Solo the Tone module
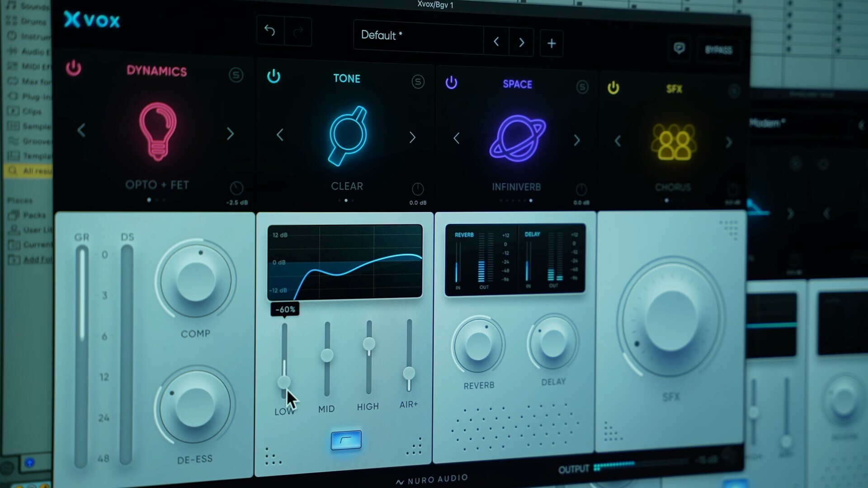This screenshot has width=868, height=488. 418,82
